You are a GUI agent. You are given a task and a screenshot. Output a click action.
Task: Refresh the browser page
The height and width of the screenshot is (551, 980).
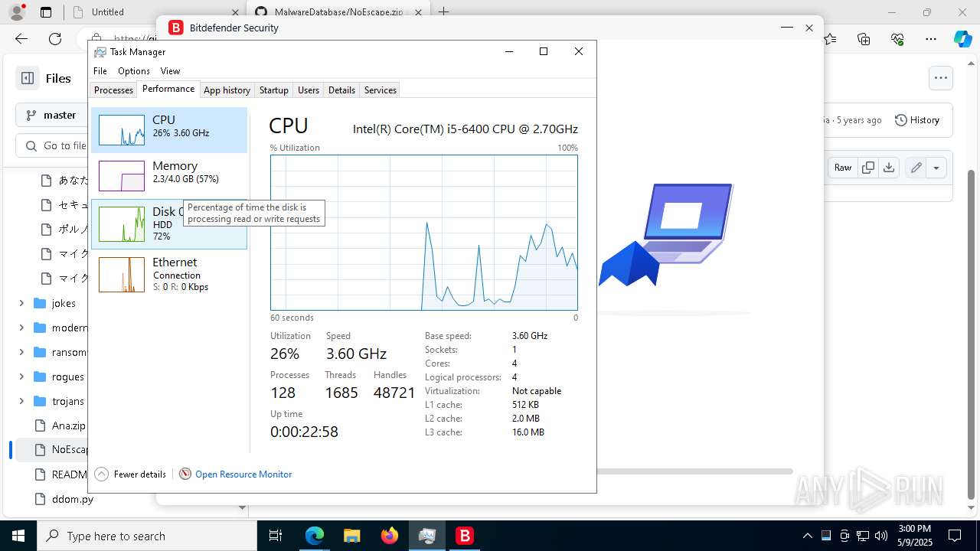click(55, 39)
